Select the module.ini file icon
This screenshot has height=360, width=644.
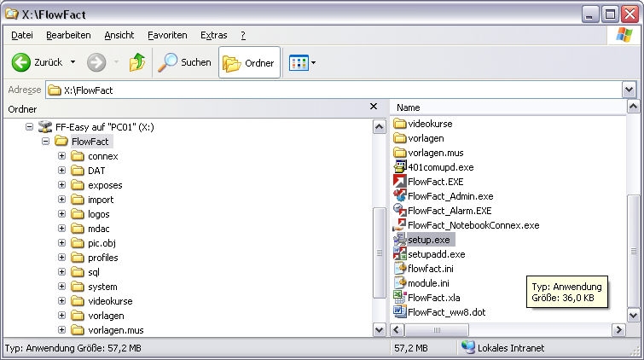click(x=400, y=282)
